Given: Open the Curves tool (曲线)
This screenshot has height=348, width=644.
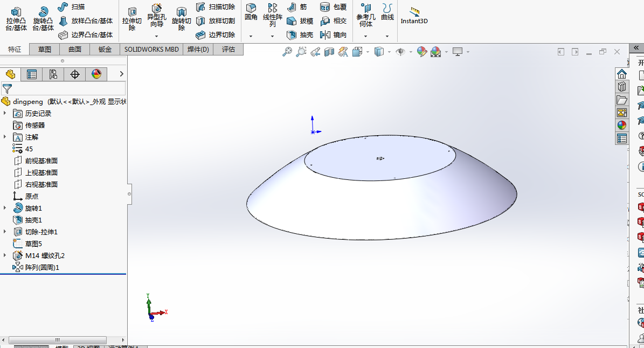Looking at the screenshot, I should [x=387, y=12].
